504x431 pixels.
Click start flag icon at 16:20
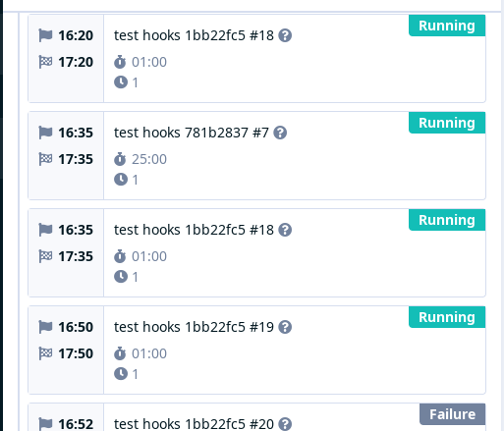click(x=45, y=35)
